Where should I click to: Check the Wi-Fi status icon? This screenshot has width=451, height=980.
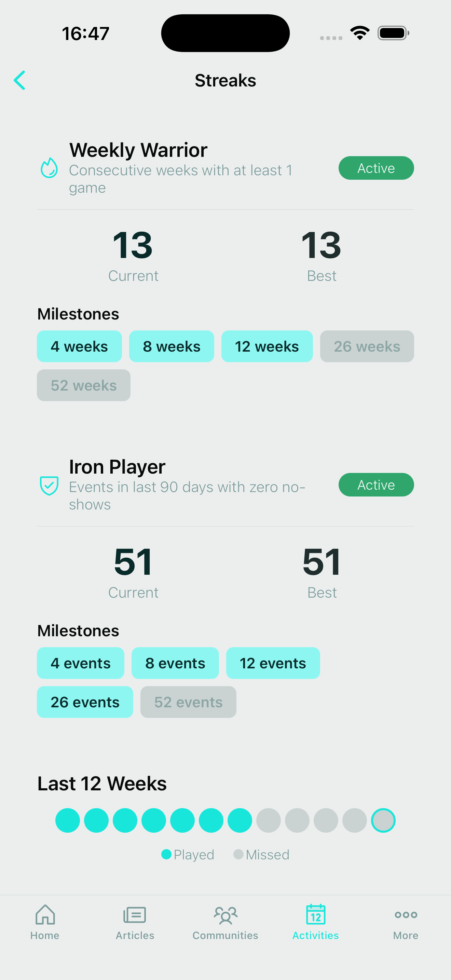pos(360,33)
